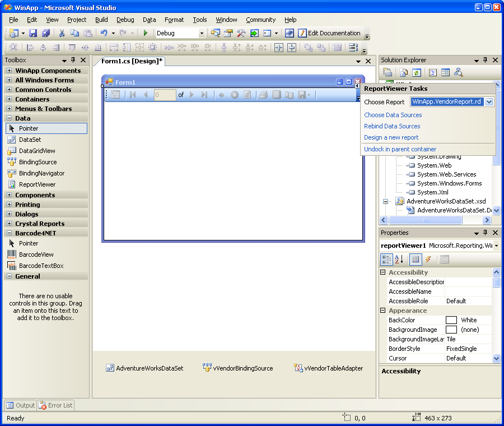Open the Build menu
The height and width of the screenshot is (426, 504).
pos(101,20)
